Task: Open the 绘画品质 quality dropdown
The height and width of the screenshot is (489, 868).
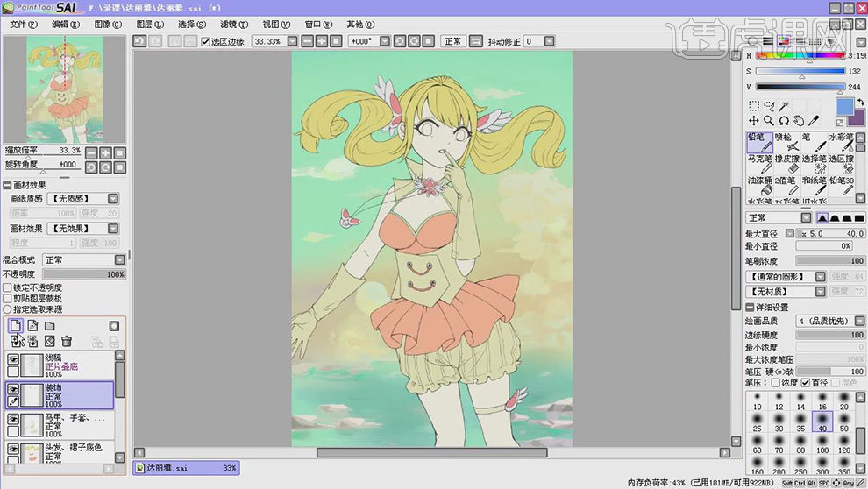Action: pos(859,321)
